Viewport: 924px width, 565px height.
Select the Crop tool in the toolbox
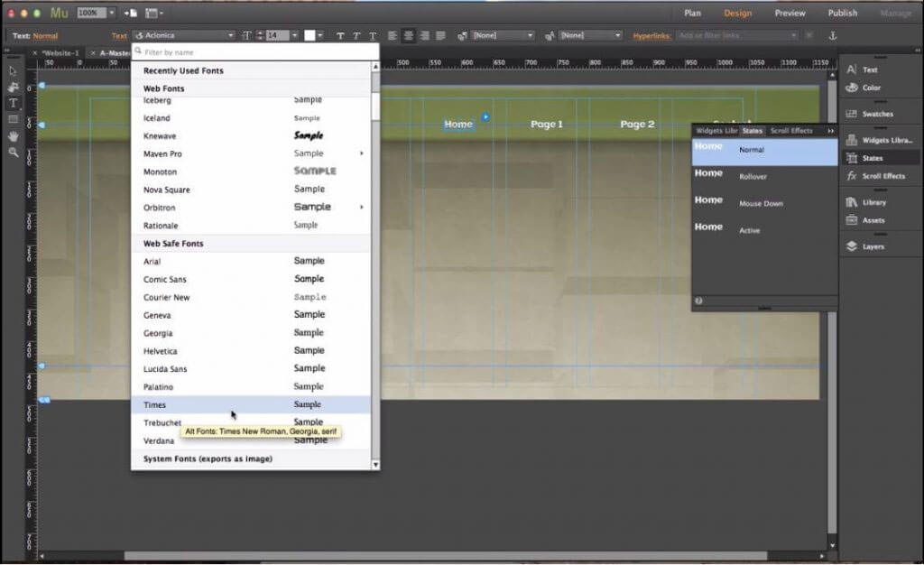[13, 87]
